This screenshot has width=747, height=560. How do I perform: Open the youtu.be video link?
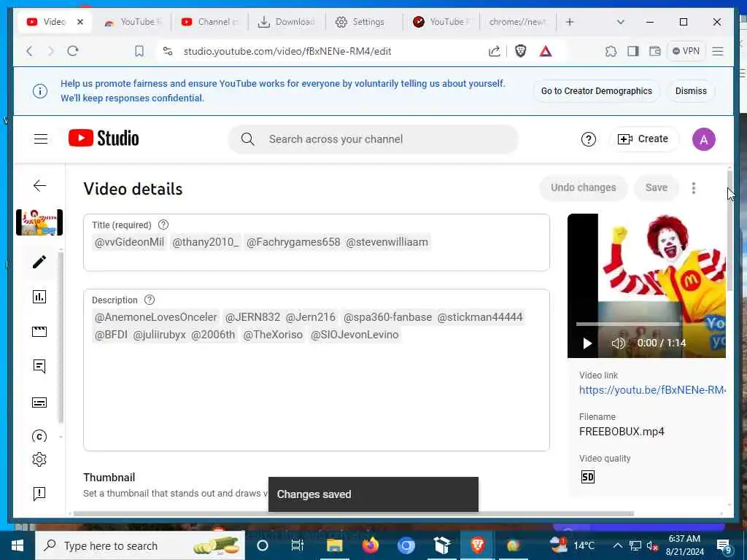coord(652,390)
